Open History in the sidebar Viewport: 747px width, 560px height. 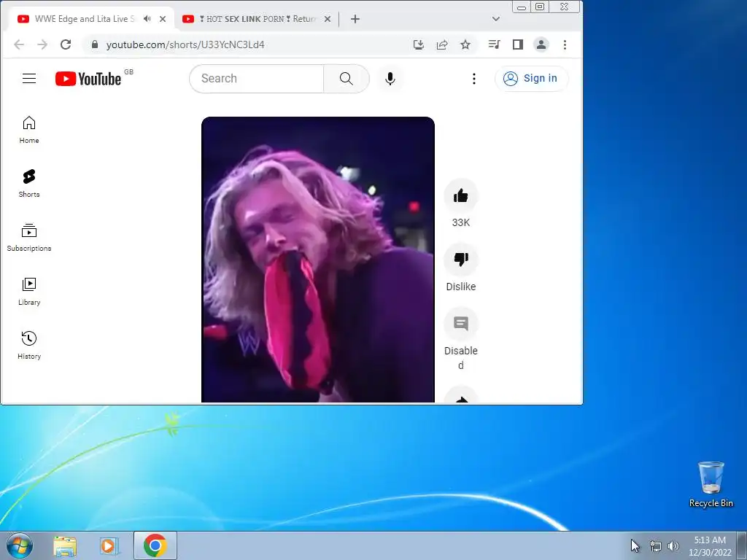click(x=29, y=345)
